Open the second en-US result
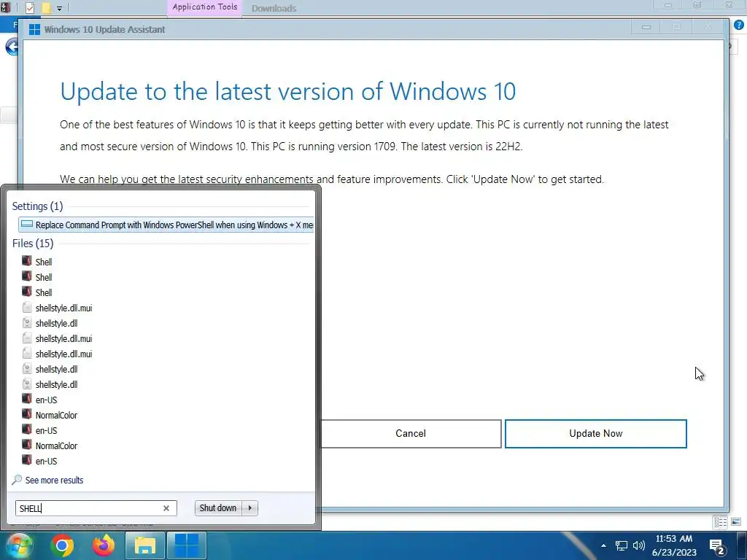747x560 pixels. tap(46, 430)
